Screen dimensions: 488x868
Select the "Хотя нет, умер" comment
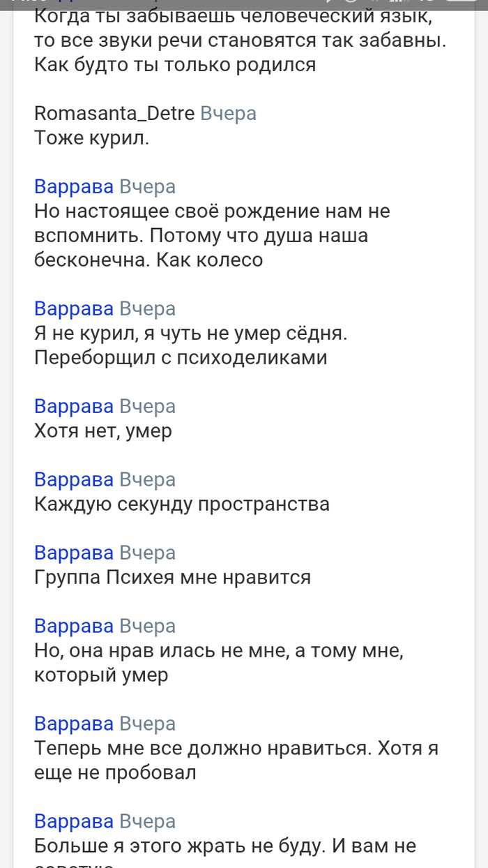(x=103, y=431)
